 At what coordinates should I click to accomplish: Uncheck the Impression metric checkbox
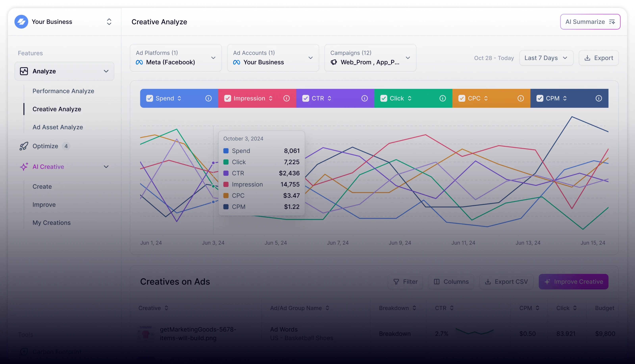pyautogui.click(x=227, y=98)
